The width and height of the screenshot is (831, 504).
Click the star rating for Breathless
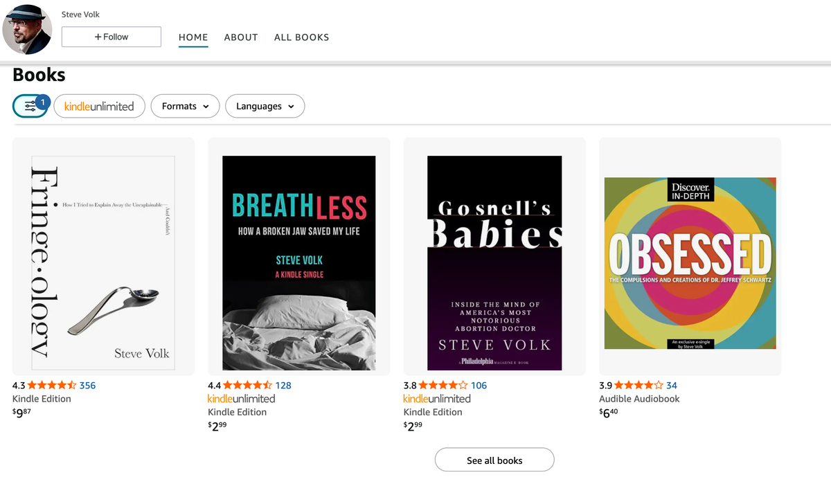[x=247, y=386]
